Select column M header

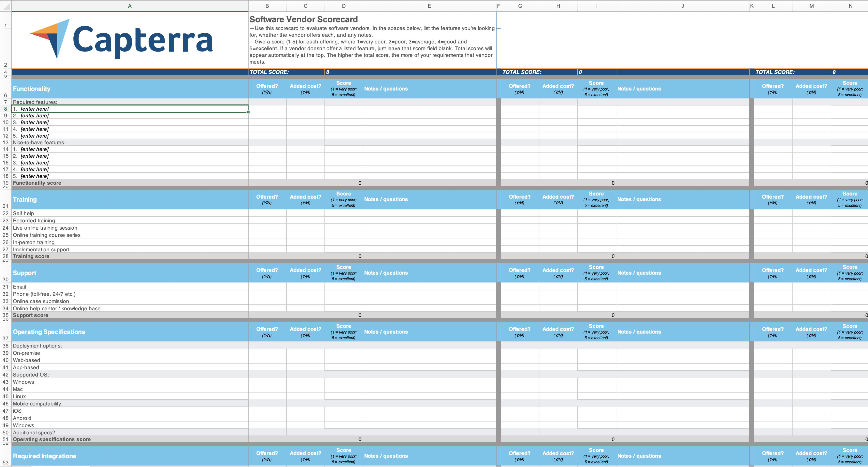(811, 6)
